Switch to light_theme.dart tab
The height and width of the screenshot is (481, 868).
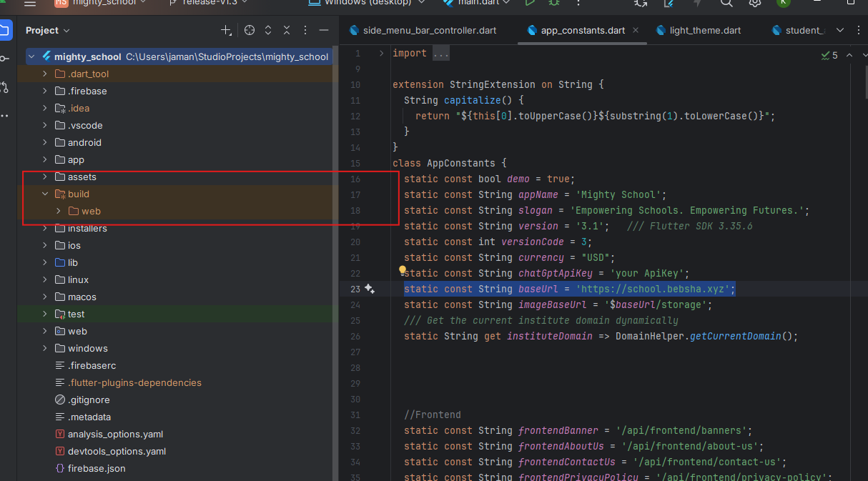pyautogui.click(x=705, y=30)
